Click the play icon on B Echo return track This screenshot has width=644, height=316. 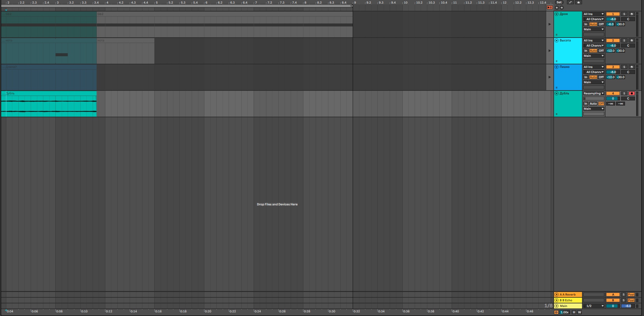(x=557, y=300)
